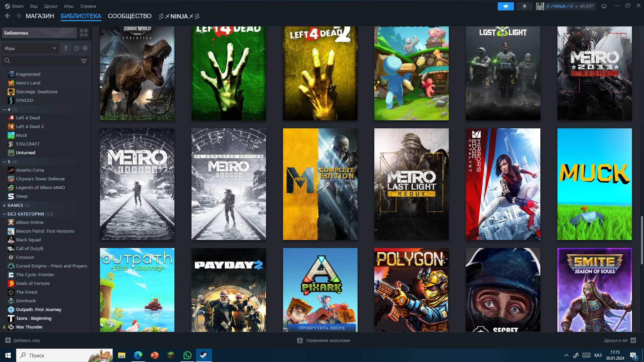Go back with the left arrow
Viewport: 644px width, 362px height.
click(x=8, y=16)
